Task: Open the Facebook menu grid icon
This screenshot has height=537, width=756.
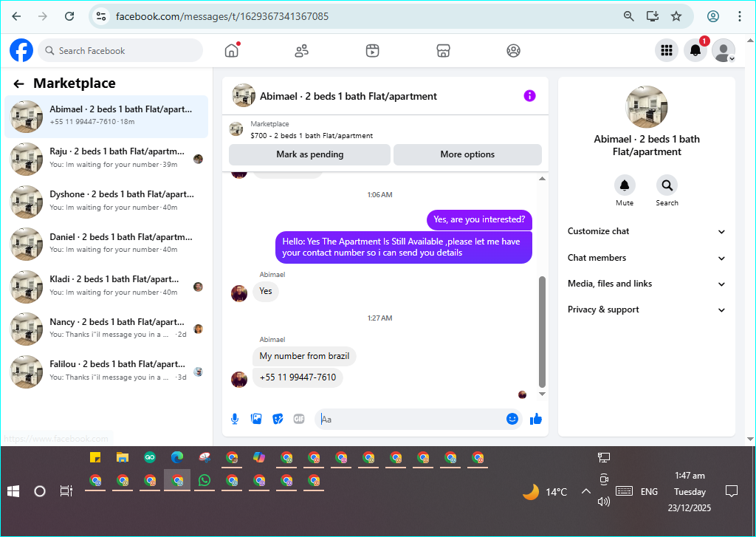Action: (667, 50)
